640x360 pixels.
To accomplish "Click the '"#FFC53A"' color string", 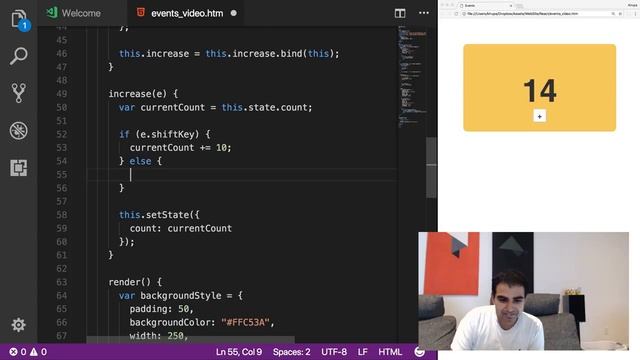I will (x=245, y=322).
